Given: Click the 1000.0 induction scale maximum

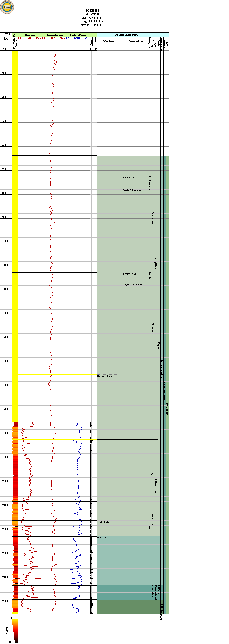Looking at the screenshot, I should (x=62, y=38).
